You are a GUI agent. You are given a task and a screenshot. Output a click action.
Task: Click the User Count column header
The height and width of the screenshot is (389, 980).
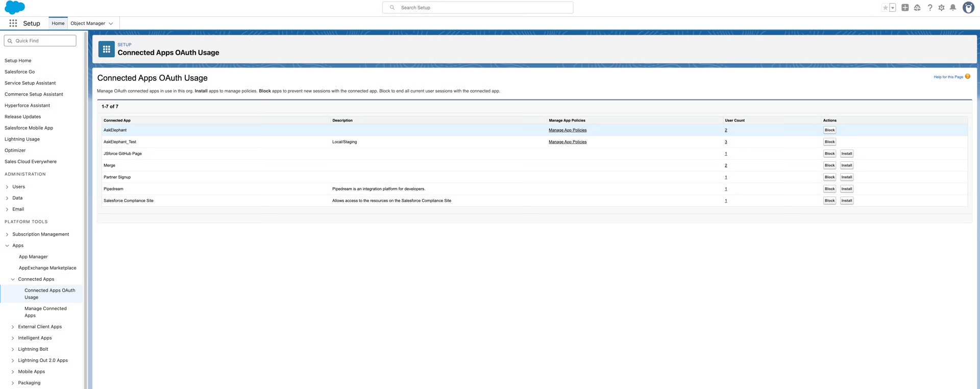pos(734,120)
